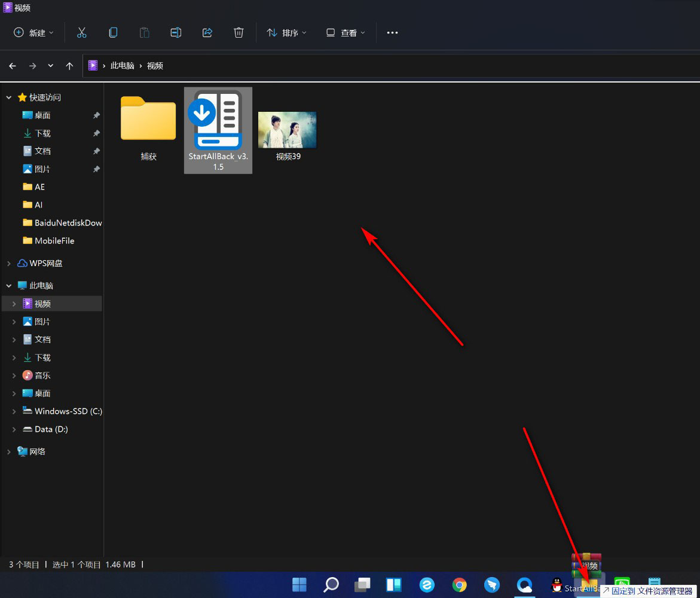Viewport: 700px width, 598px height.
Task: Click the Share icon in toolbar
Action: tap(207, 33)
